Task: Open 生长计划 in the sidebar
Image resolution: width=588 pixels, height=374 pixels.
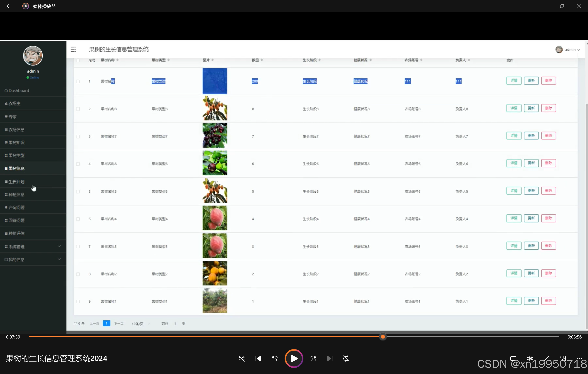Action: [x=33, y=182]
